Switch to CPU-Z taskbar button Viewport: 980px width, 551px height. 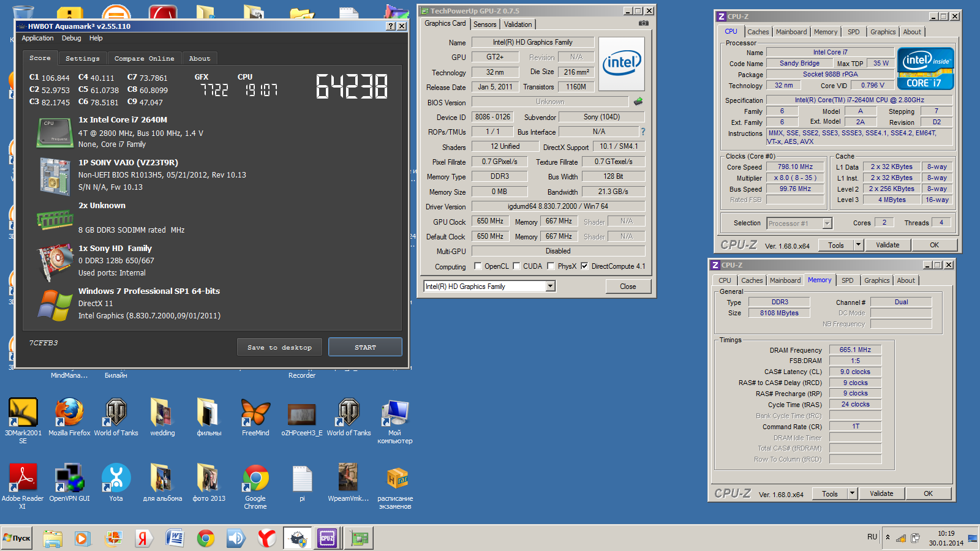(x=327, y=538)
